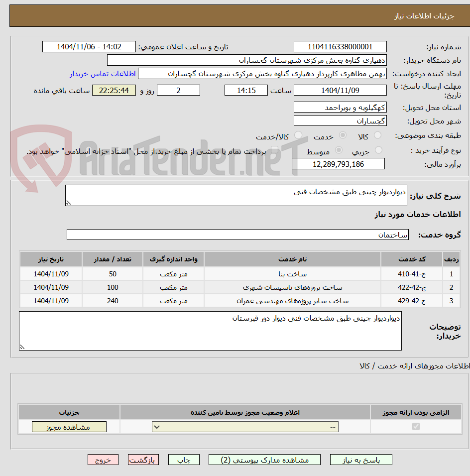Click ساخت پروژه‌های تاسیسات شهری service name
This screenshot has width=470, height=476.
tap(292, 287)
